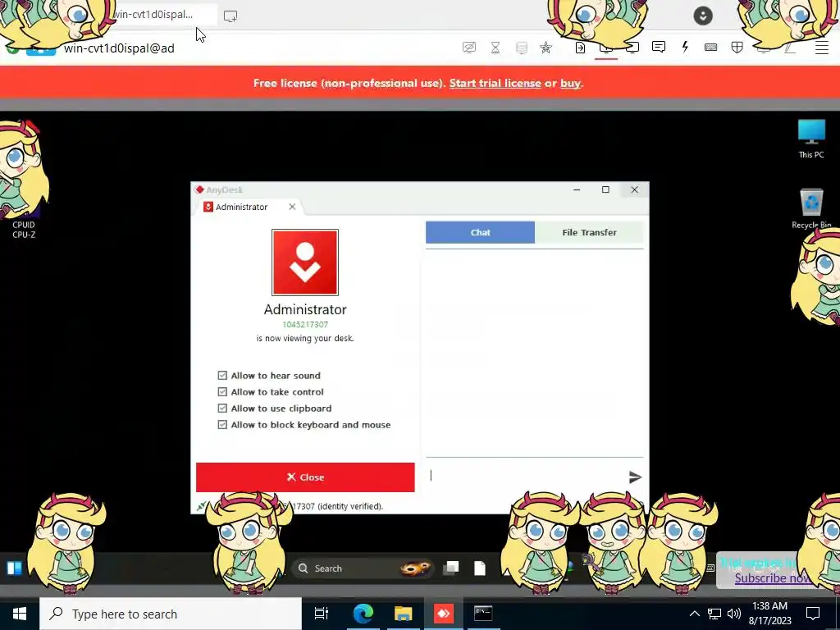Click remote Windows 11 Start button
The image size is (840, 630).
[x=15, y=568]
